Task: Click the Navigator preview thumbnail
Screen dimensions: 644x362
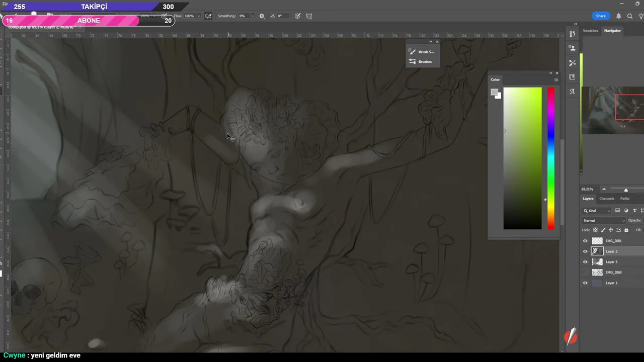Action: pos(613,111)
